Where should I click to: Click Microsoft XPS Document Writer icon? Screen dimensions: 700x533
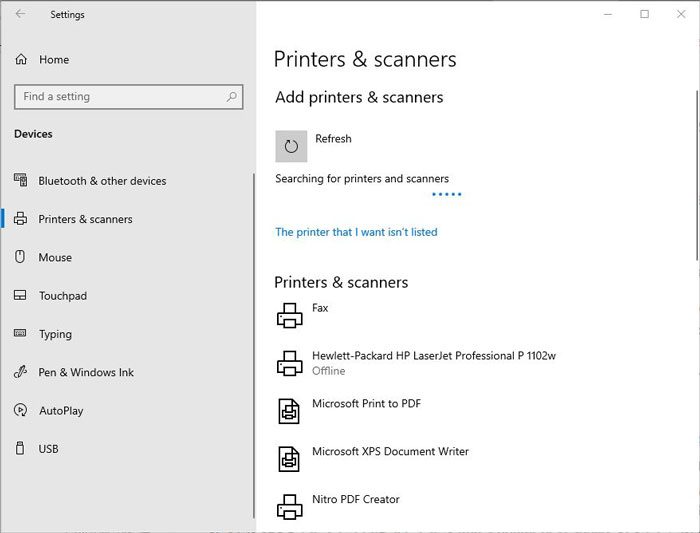[289, 459]
